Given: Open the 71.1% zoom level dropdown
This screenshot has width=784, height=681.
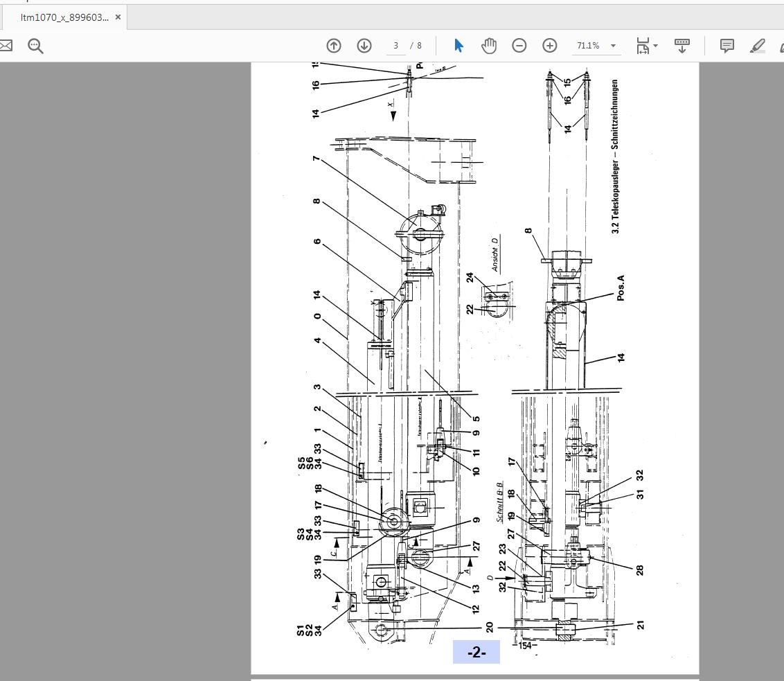Looking at the screenshot, I should click(595, 46).
